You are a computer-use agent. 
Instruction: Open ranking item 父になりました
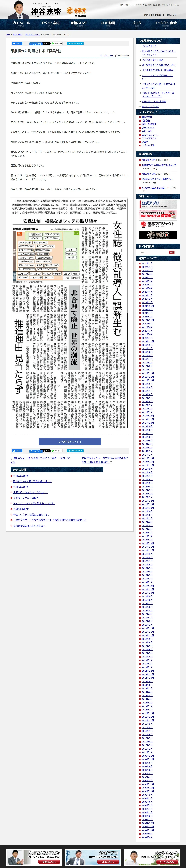click(149, 46)
